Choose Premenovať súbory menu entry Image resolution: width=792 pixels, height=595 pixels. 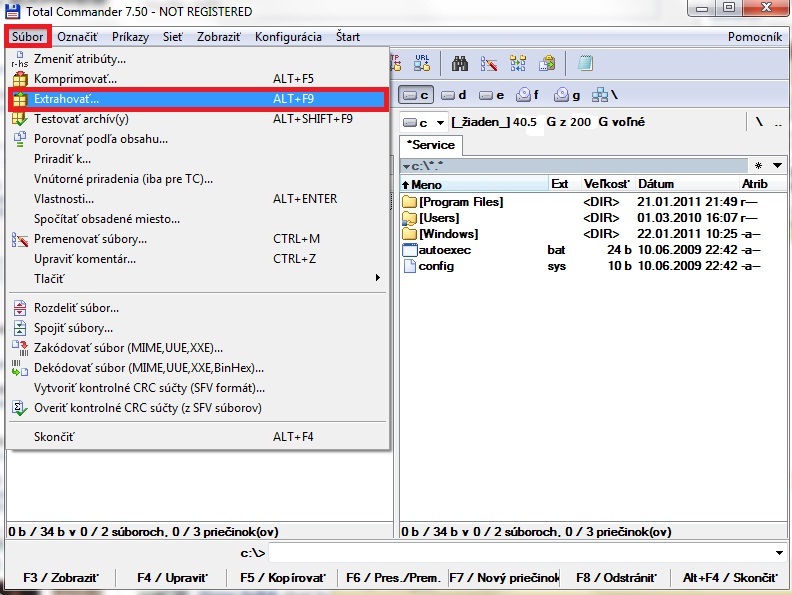(197, 239)
